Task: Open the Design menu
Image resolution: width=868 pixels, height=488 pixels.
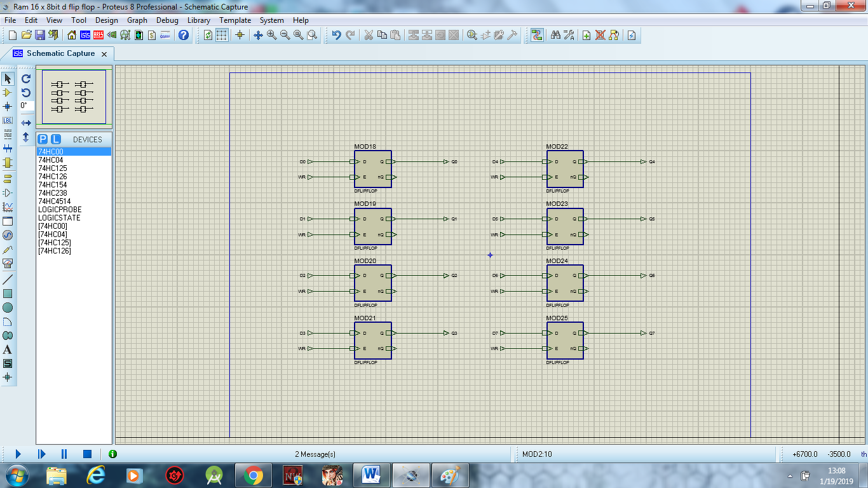Action: coord(107,20)
